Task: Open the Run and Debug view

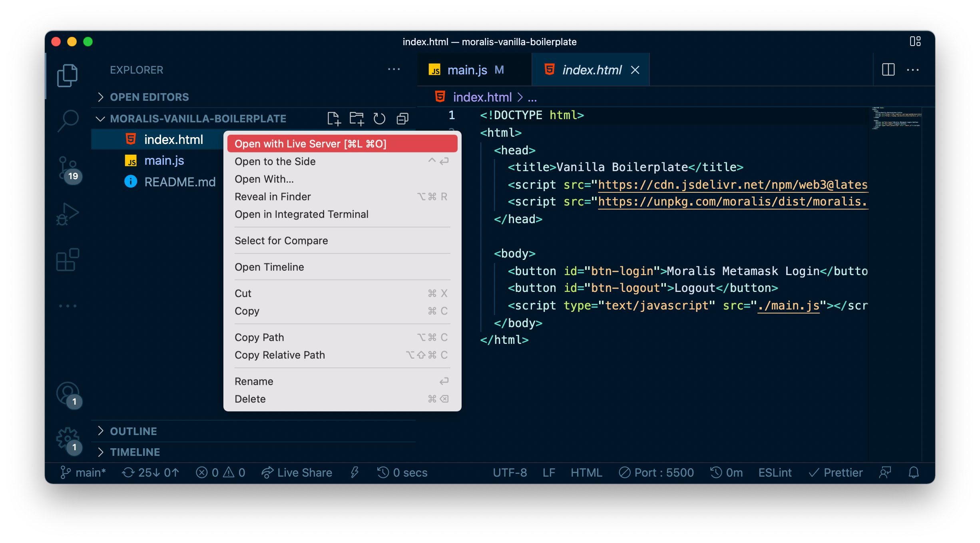Action: (67, 214)
